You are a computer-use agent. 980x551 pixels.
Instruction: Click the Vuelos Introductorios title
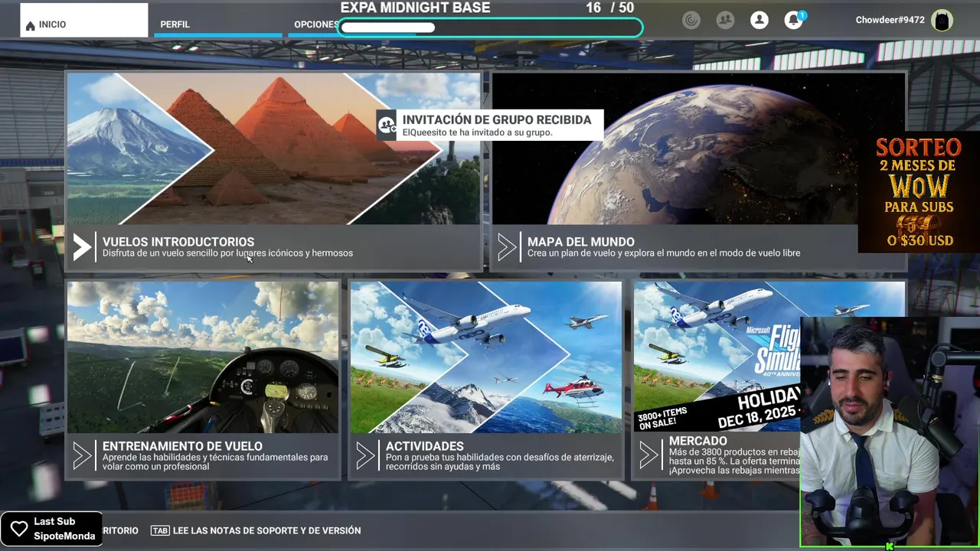tap(178, 242)
